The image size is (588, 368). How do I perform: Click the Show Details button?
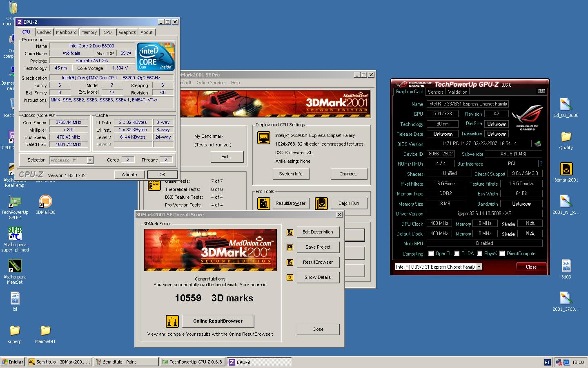point(318,277)
